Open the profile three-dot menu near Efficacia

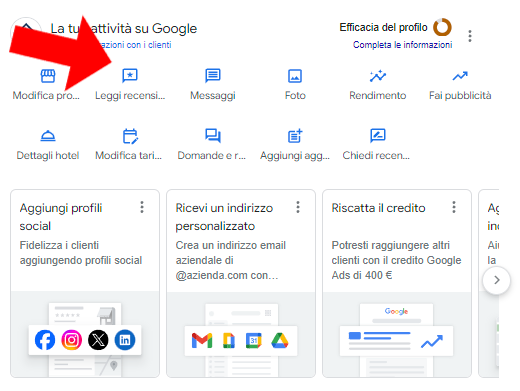point(470,36)
